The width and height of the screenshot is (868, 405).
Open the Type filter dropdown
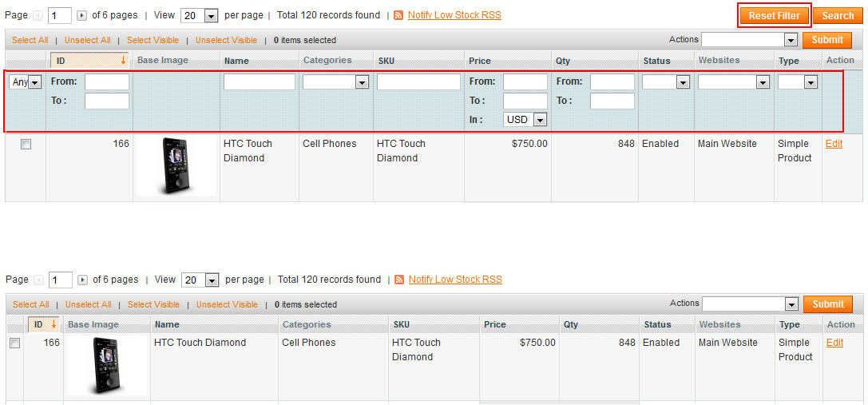point(798,82)
